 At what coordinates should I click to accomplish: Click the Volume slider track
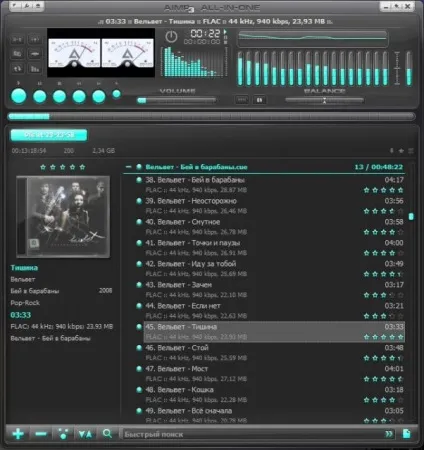tap(177, 100)
